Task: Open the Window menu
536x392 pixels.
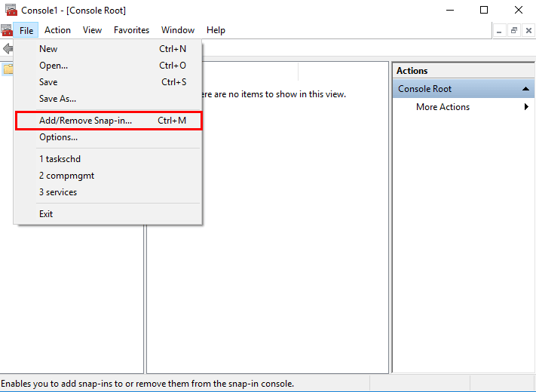Action: [178, 30]
